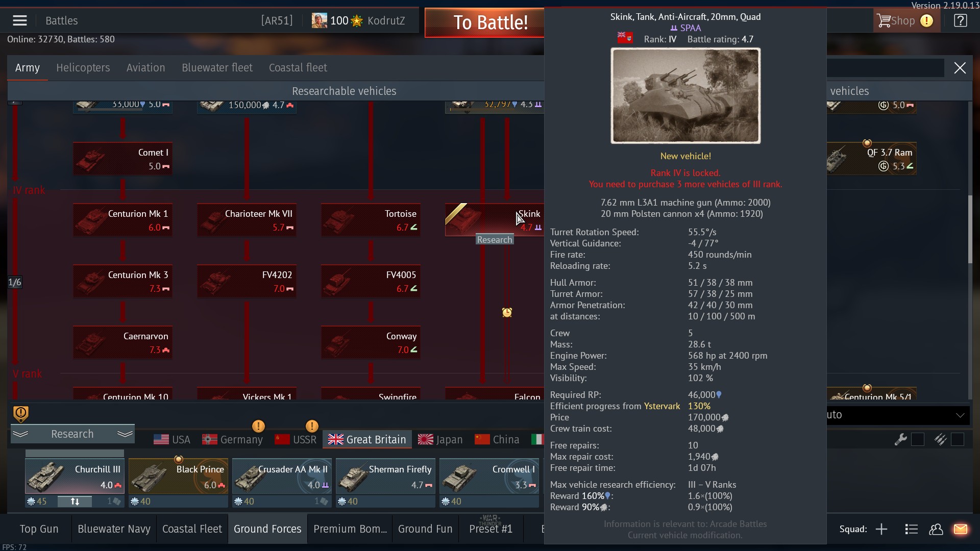980x551 pixels.
Task: Select the Preset #1 preset
Action: tap(491, 529)
